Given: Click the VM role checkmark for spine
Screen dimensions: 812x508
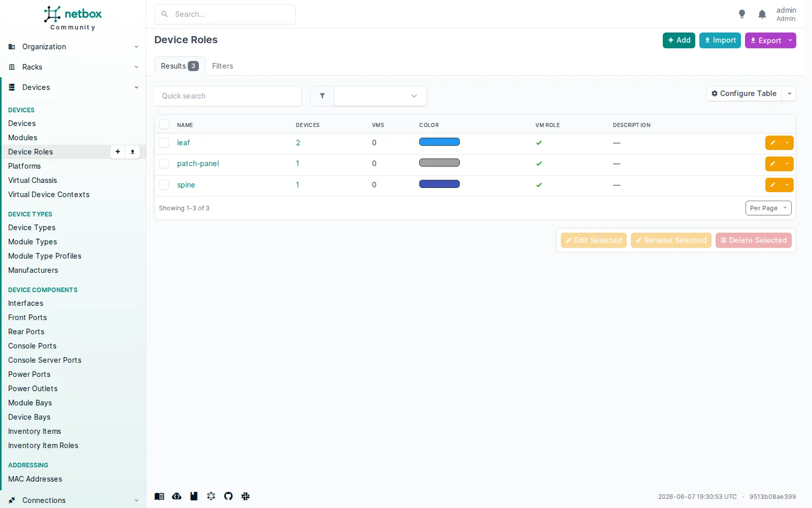Looking at the screenshot, I should coord(539,185).
